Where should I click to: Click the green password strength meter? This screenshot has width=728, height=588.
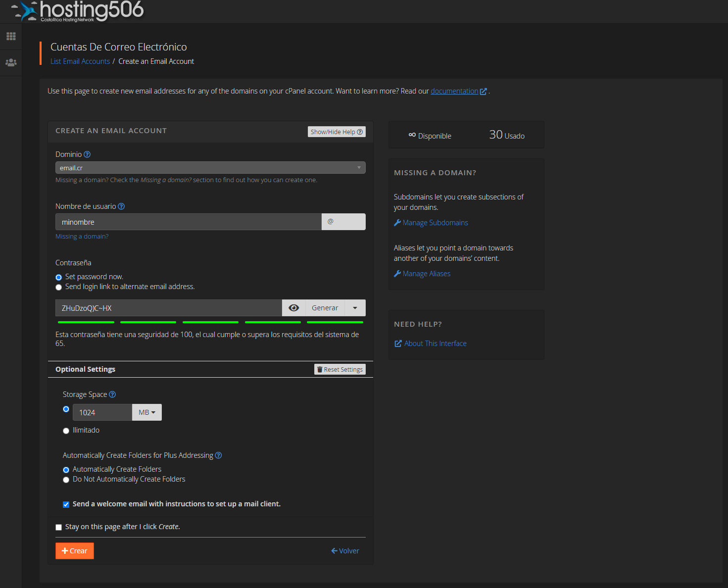[210, 322]
